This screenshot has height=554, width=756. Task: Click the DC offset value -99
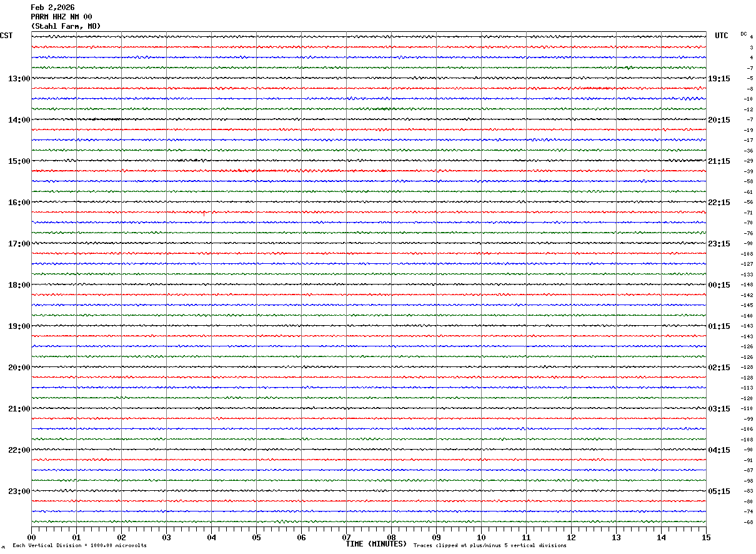[x=748, y=419]
